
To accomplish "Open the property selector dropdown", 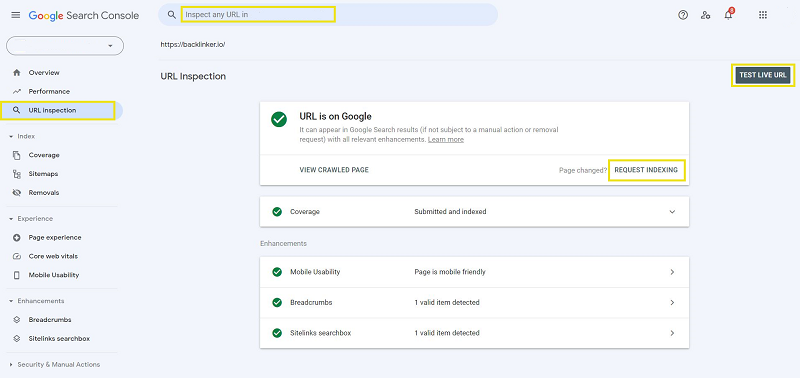I will coord(65,45).
